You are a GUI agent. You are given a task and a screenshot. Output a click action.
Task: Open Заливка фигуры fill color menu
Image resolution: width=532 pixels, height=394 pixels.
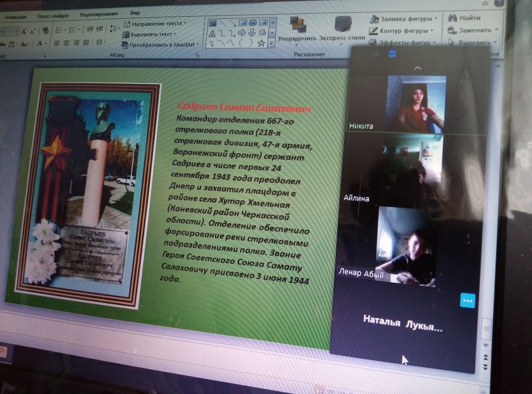(404, 19)
